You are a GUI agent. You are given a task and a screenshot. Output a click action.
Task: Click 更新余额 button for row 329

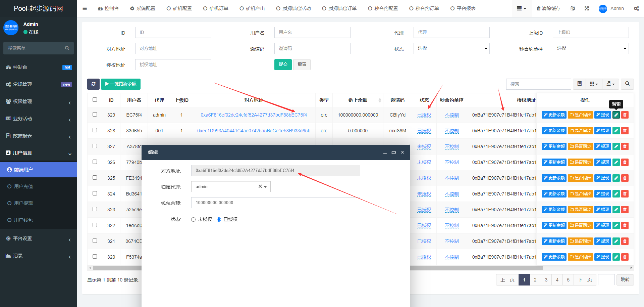point(554,115)
